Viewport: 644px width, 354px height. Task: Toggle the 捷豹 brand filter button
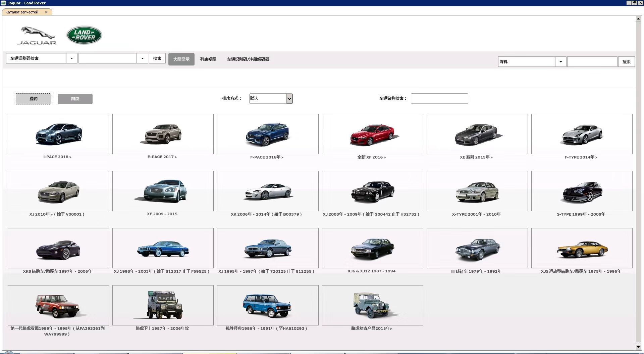[x=34, y=99]
